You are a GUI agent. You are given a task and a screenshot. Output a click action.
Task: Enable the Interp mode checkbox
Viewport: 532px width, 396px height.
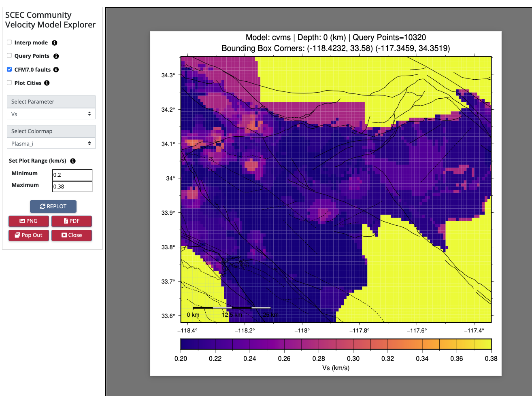point(9,42)
